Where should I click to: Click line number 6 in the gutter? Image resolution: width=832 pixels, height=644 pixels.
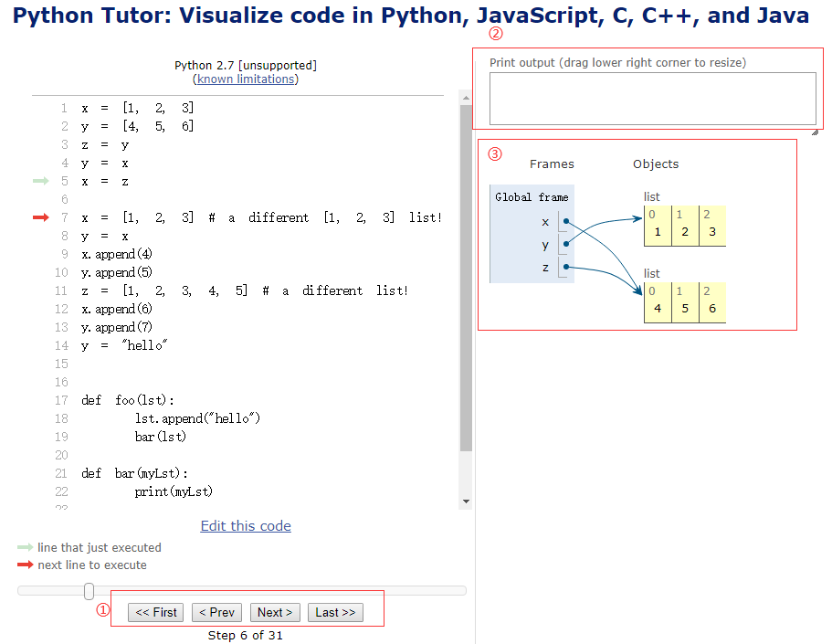pyautogui.click(x=64, y=200)
